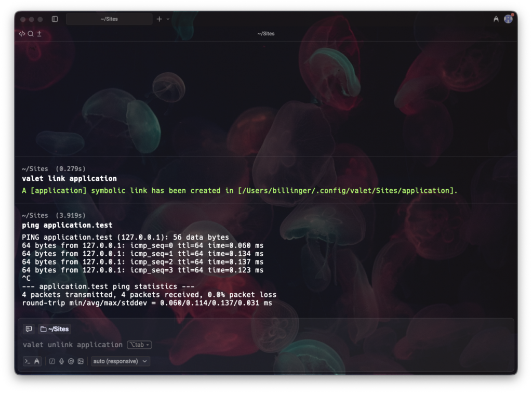The height and width of the screenshot is (393, 532).
Task: Expand the new tab options chevron
Action: point(168,19)
